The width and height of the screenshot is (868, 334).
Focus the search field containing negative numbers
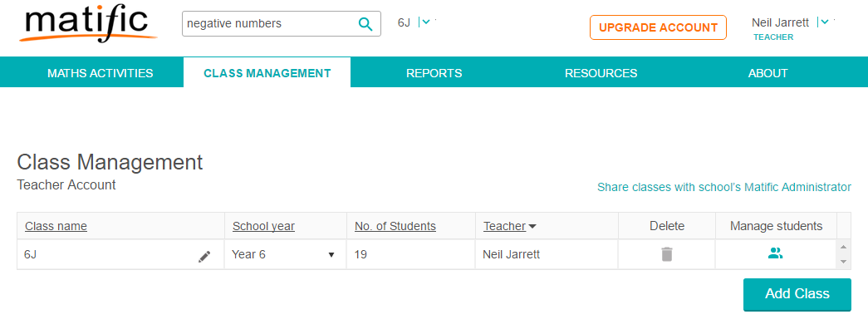pos(268,24)
